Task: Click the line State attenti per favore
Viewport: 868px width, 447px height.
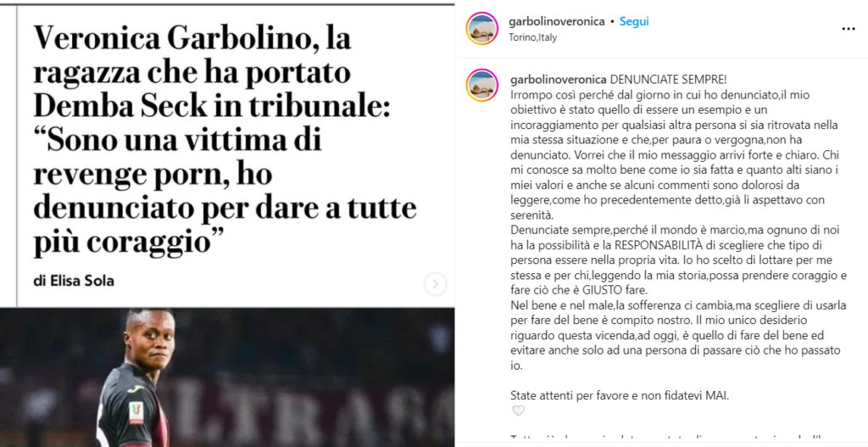Action: point(620,396)
